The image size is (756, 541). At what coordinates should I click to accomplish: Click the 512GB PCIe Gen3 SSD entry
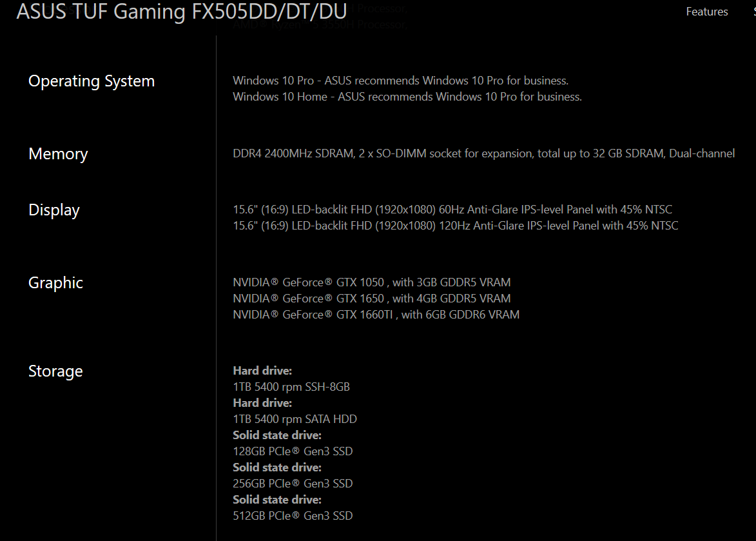[x=293, y=516]
